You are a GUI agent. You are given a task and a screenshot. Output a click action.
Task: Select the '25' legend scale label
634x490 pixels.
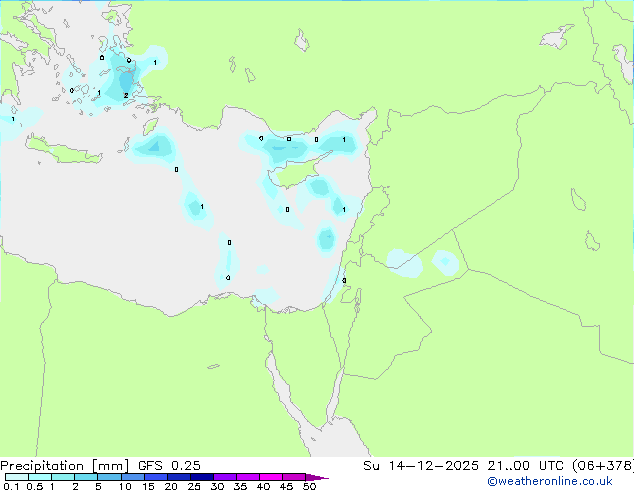194,486
